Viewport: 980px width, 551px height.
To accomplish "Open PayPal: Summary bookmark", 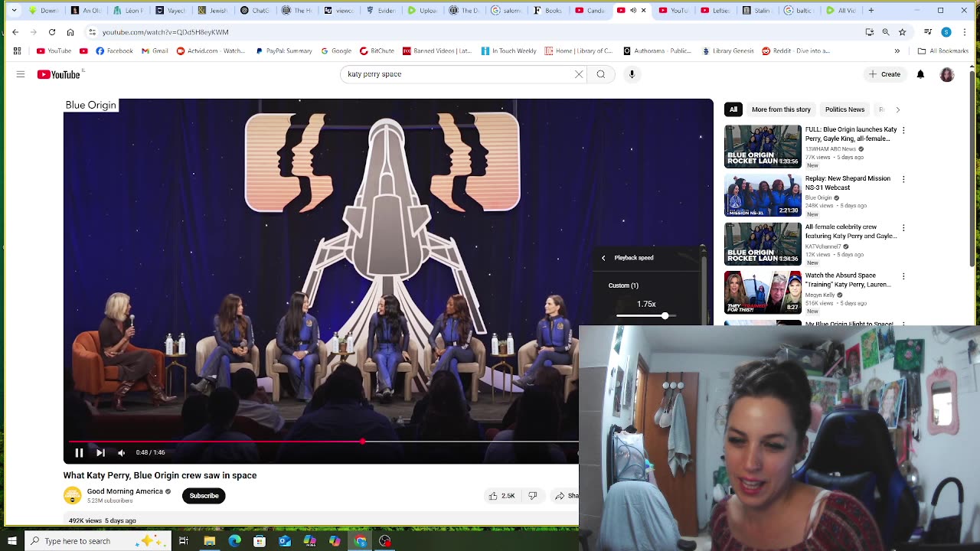I will click(284, 51).
